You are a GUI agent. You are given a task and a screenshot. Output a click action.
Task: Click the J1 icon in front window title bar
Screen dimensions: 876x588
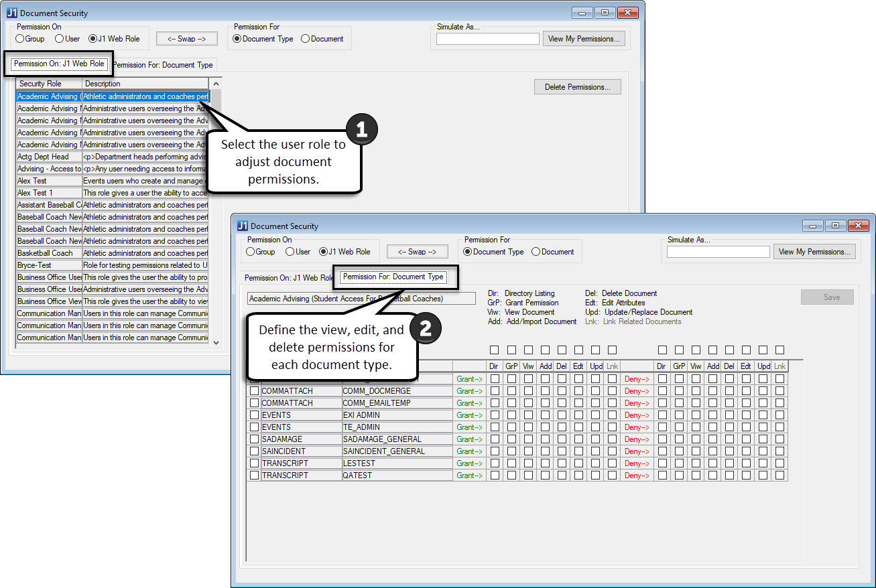tap(243, 226)
